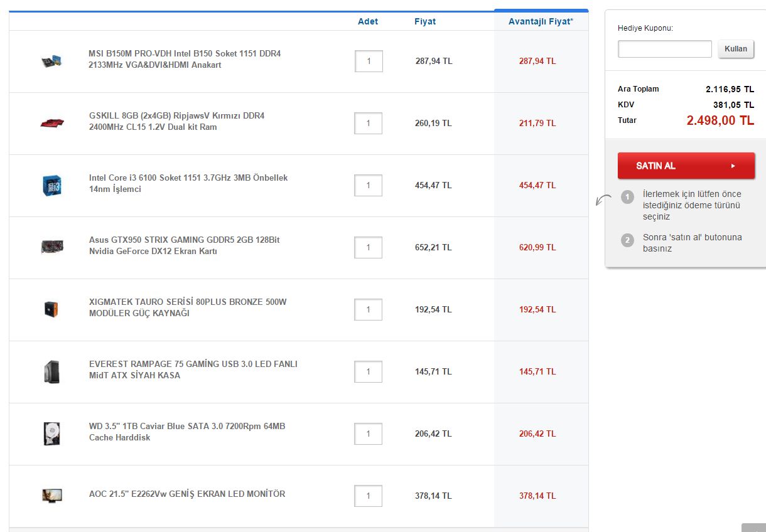Select the quantity field for EVEREST RAMPAGE case

pos(369,372)
